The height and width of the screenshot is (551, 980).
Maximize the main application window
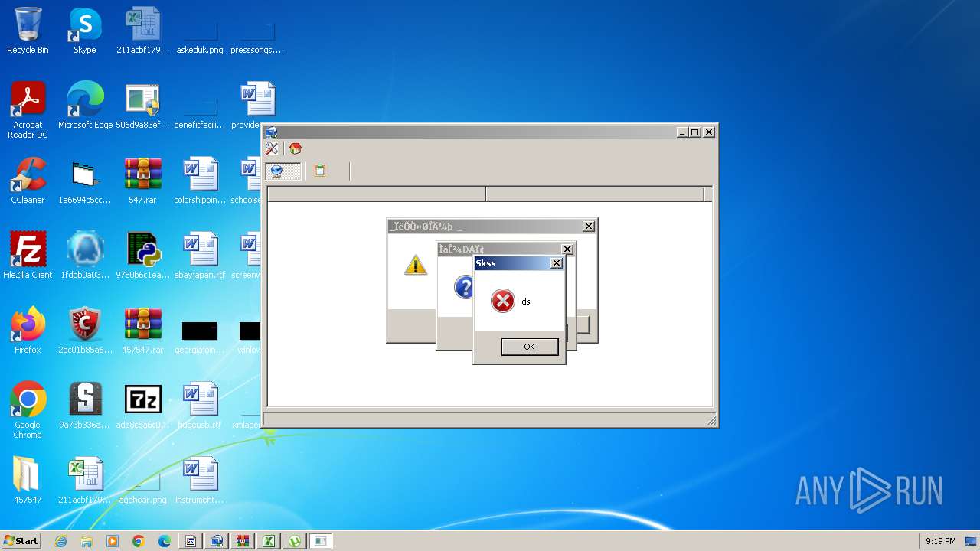(695, 132)
